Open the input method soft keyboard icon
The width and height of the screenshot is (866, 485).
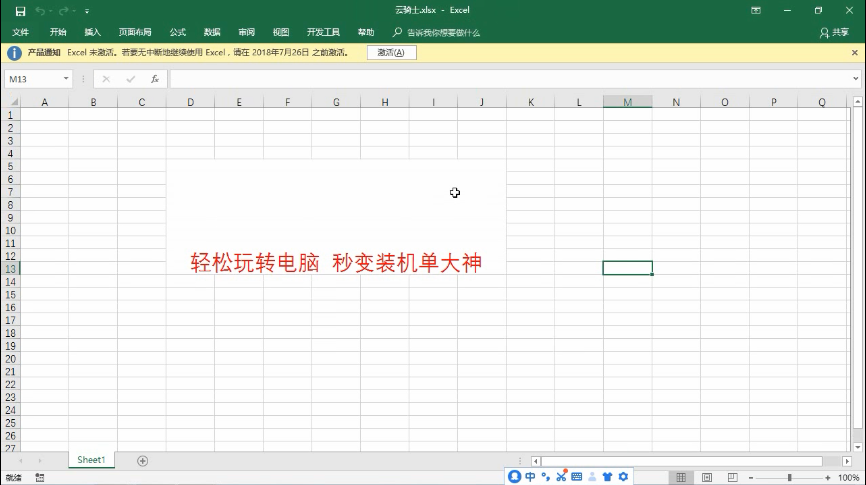(x=577, y=476)
